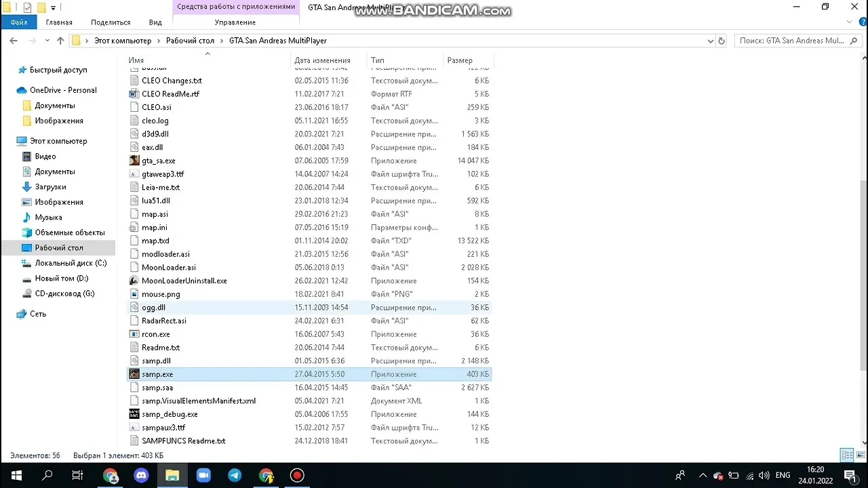Open Объемные объекты in the navigation pane
The width and height of the screenshot is (868, 488).
coord(70,232)
